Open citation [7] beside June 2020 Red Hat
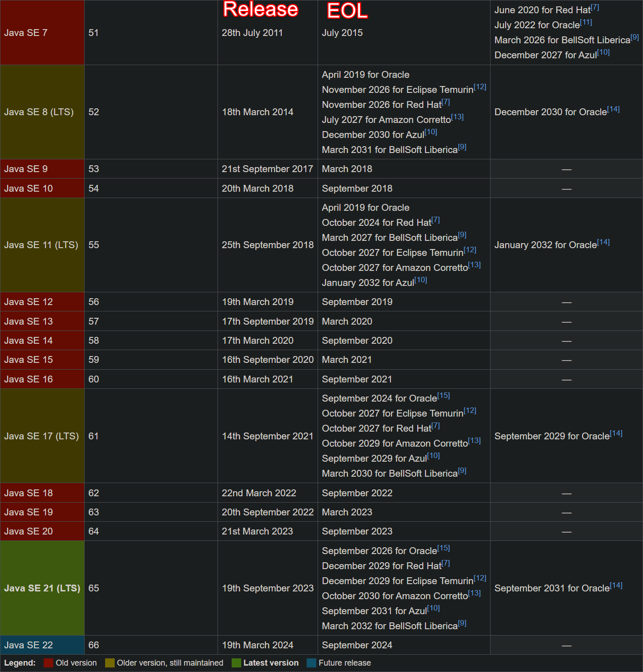The width and height of the screenshot is (643, 672). pyautogui.click(x=595, y=7)
